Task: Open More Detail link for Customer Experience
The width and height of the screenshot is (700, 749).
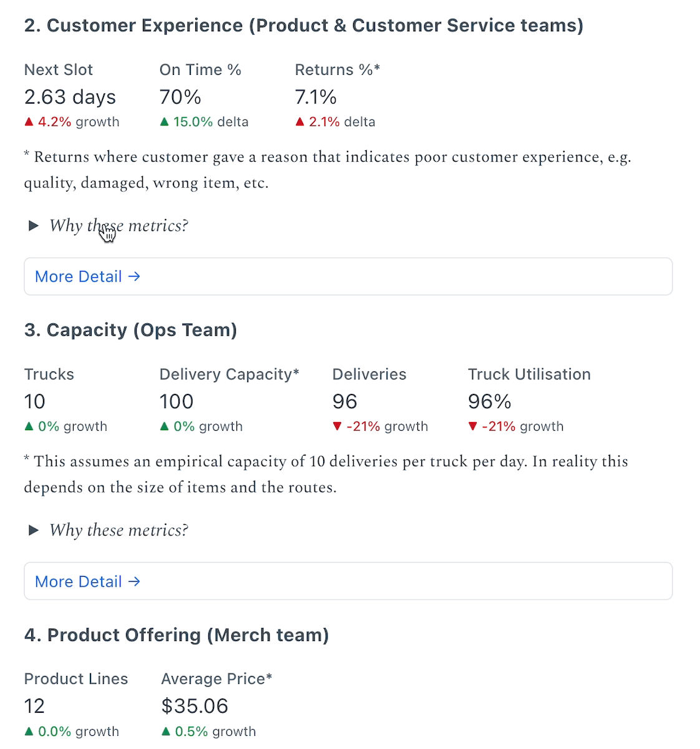Action: tap(87, 277)
